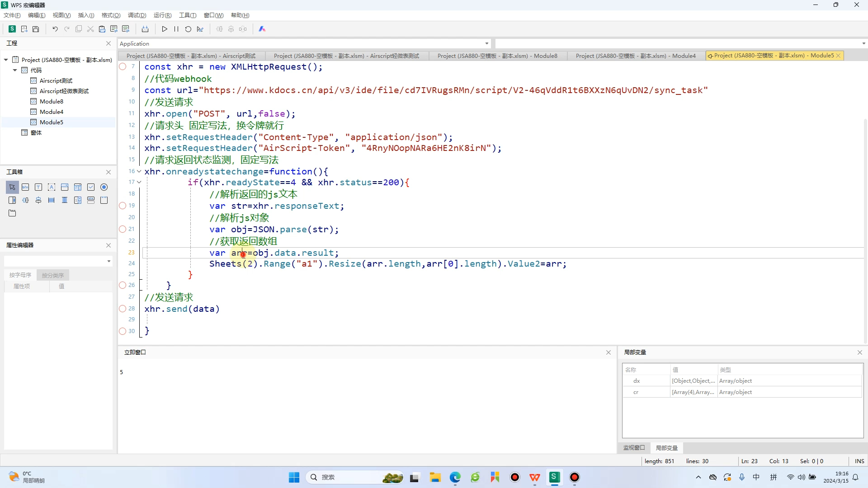
Task: Click the export file toolbar icon
Action: coord(24,29)
